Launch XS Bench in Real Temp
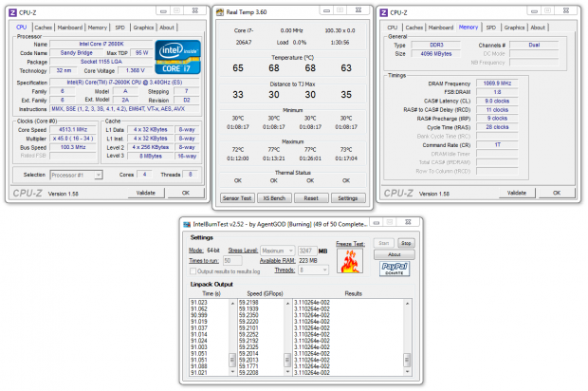The height and width of the screenshot is (391, 588). (x=274, y=198)
